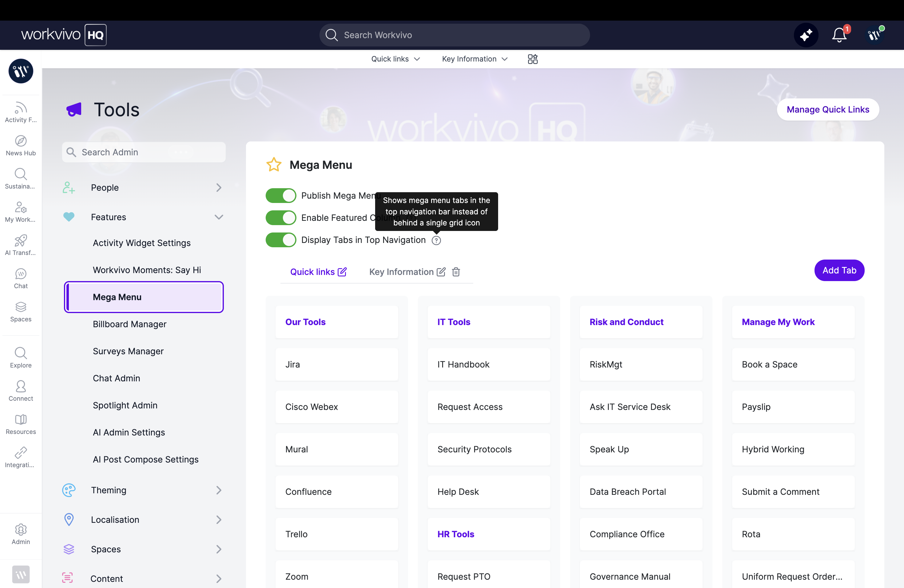Screen dimensions: 904x588
Task: Open AI Post Compose Settings
Action: [x=145, y=460]
